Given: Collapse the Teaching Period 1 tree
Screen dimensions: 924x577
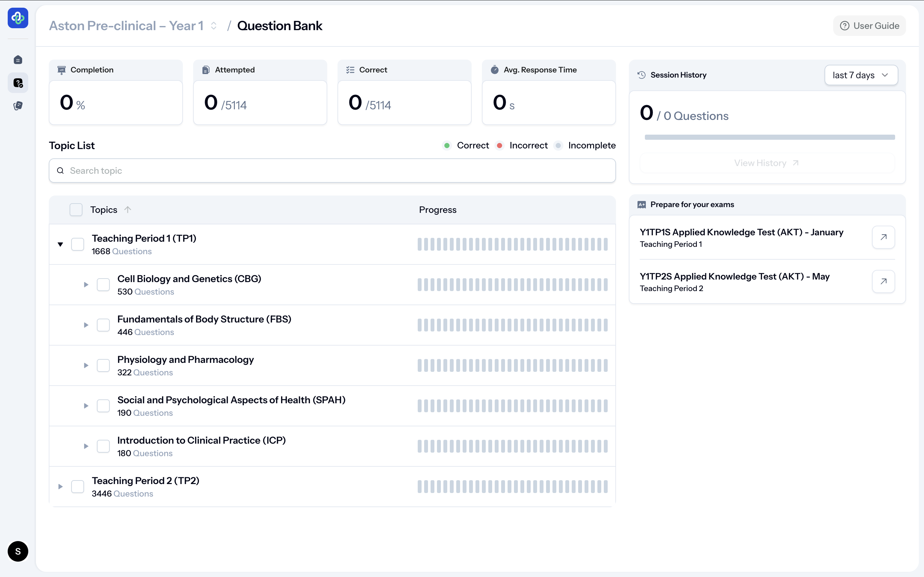Looking at the screenshot, I should point(60,244).
